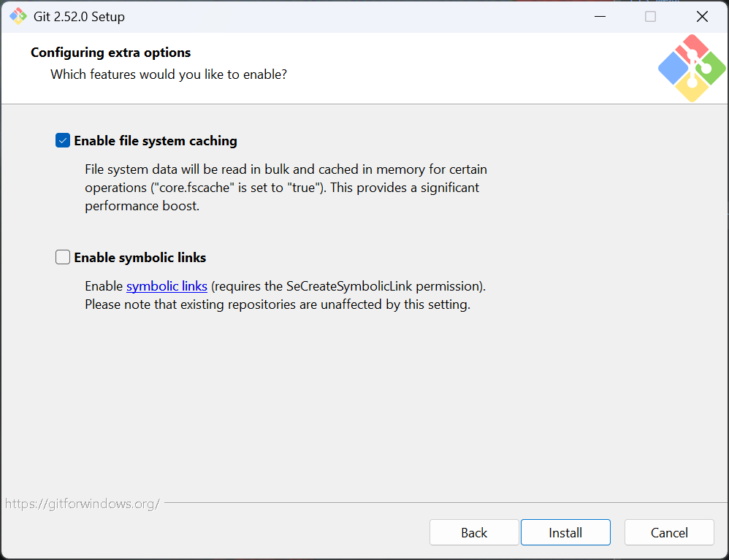Start installation with the Install button
Screen dimensions: 729x560
pyautogui.click(x=565, y=532)
